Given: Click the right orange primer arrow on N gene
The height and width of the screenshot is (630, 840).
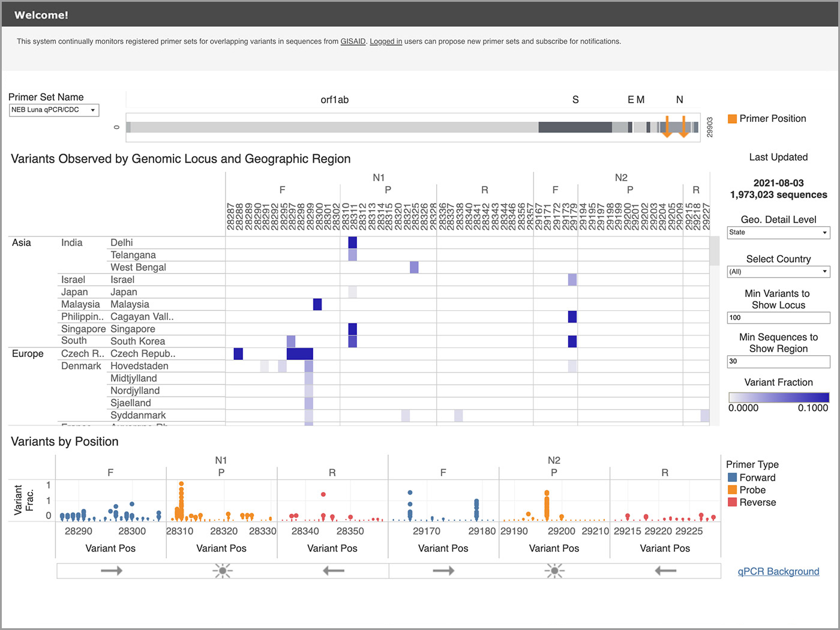Looking at the screenshot, I should coord(684,127).
